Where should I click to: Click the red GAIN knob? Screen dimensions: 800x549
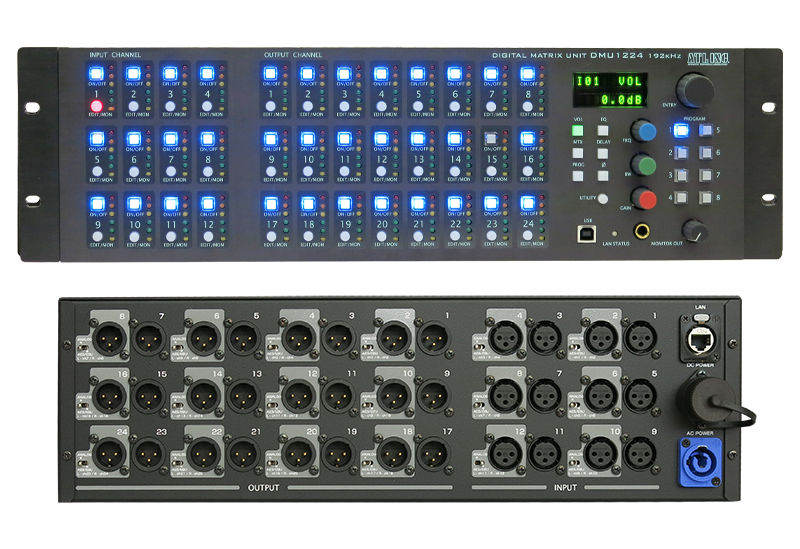pos(647,199)
